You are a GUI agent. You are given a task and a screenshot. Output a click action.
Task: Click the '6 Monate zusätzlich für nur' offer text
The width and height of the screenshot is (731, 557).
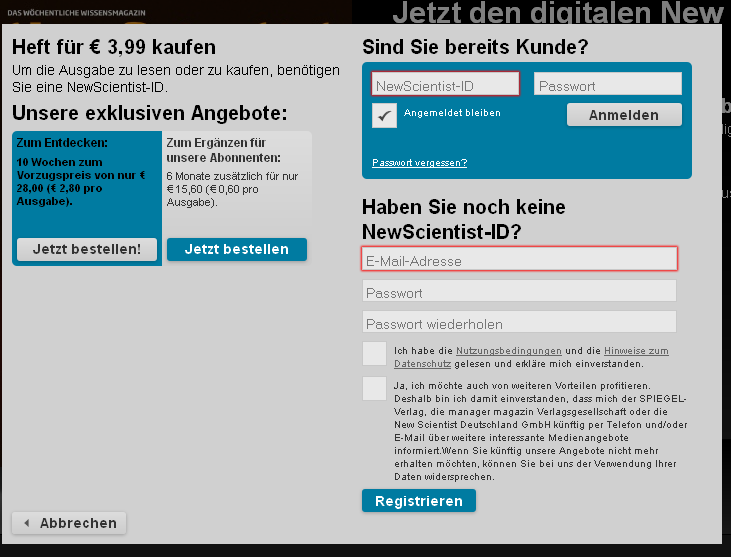pos(232,189)
